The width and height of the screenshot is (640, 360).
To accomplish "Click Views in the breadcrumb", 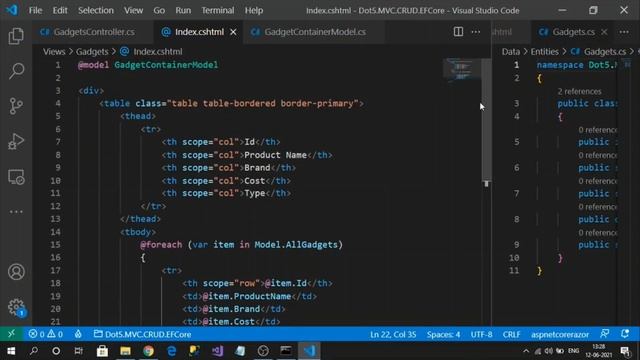I will point(54,51).
